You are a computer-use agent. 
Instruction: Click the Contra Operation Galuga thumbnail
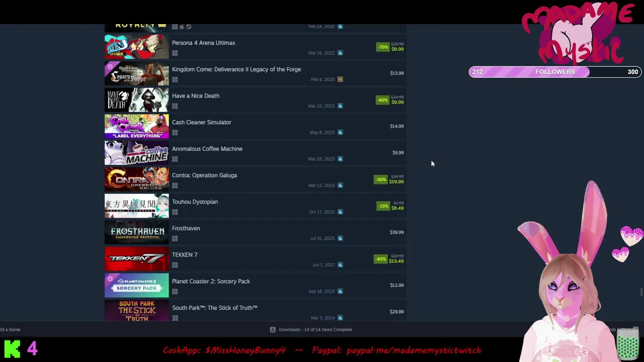pyautogui.click(x=137, y=179)
